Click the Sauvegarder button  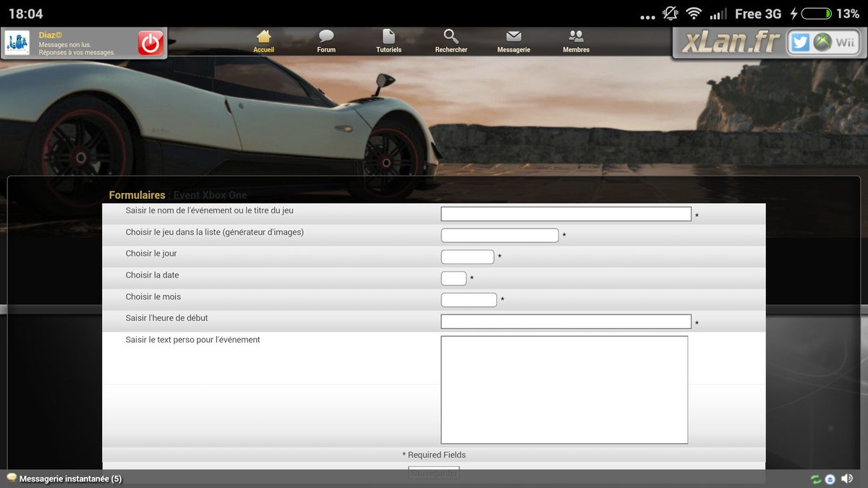pos(434,474)
